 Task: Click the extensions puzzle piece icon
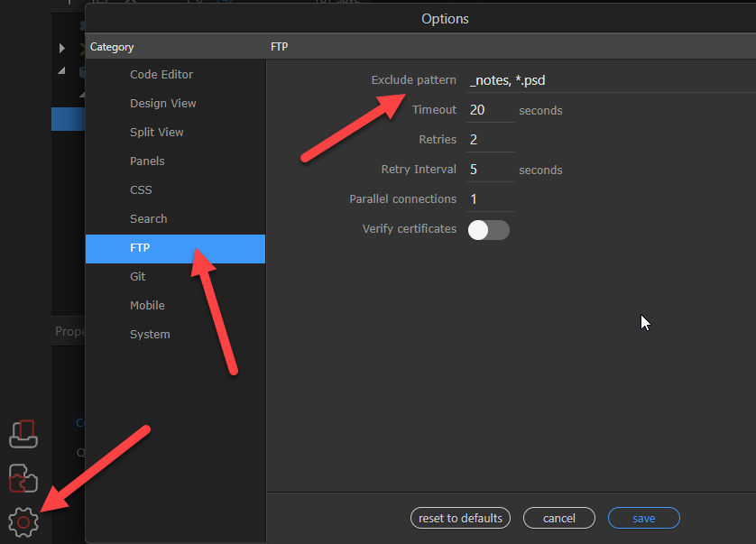[x=23, y=478]
